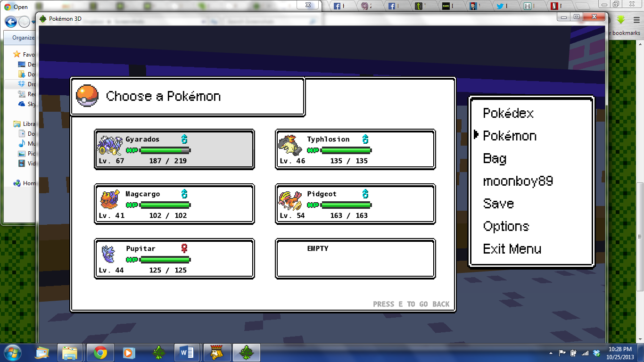644x362 pixels.
Task: Choose Save in the game menu
Action: [498, 204]
